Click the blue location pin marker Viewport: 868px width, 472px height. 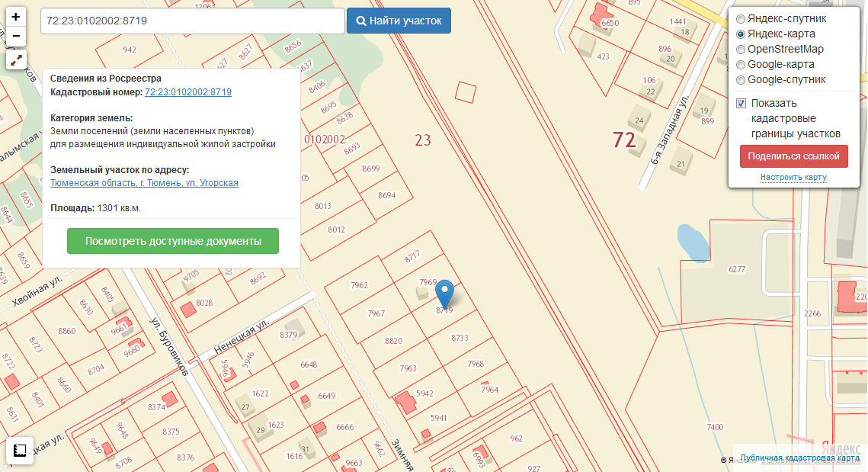click(x=444, y=294)
